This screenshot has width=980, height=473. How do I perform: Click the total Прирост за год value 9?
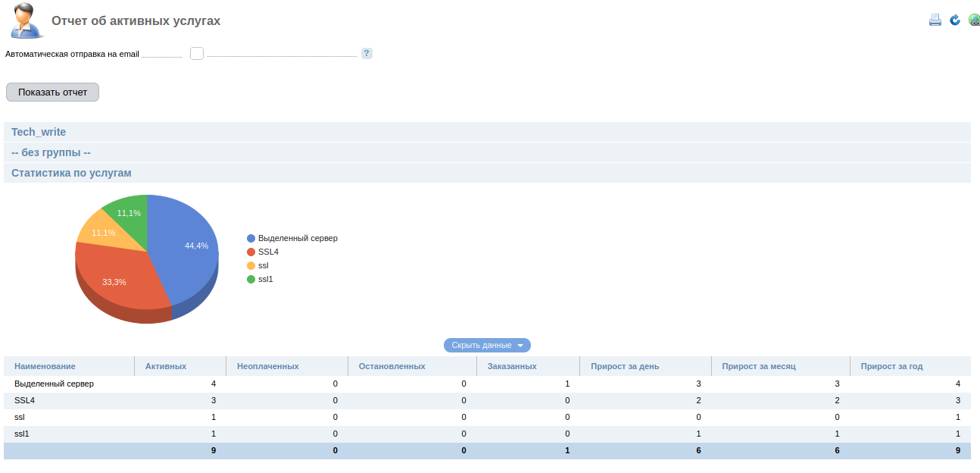pos(958,450)
